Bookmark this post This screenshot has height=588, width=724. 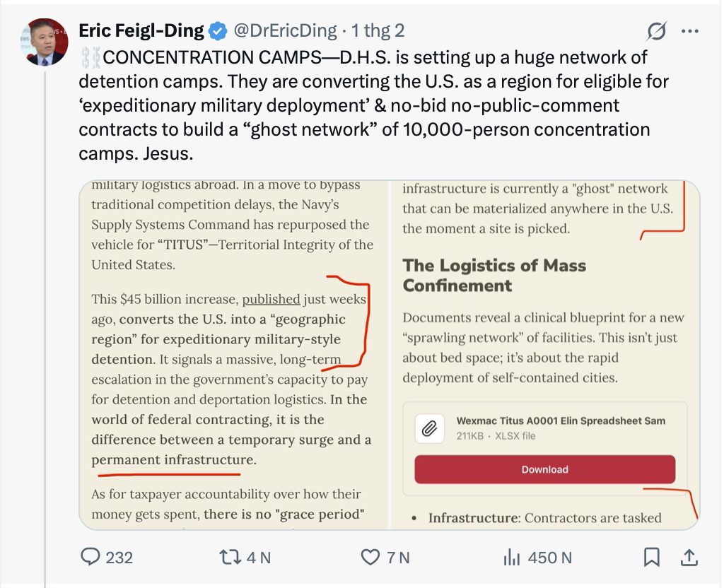pos(651,558)
